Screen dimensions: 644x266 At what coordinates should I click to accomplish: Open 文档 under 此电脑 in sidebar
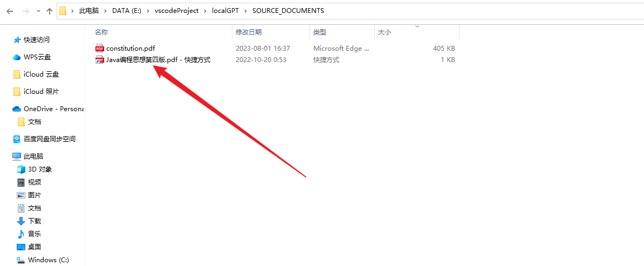35,208
